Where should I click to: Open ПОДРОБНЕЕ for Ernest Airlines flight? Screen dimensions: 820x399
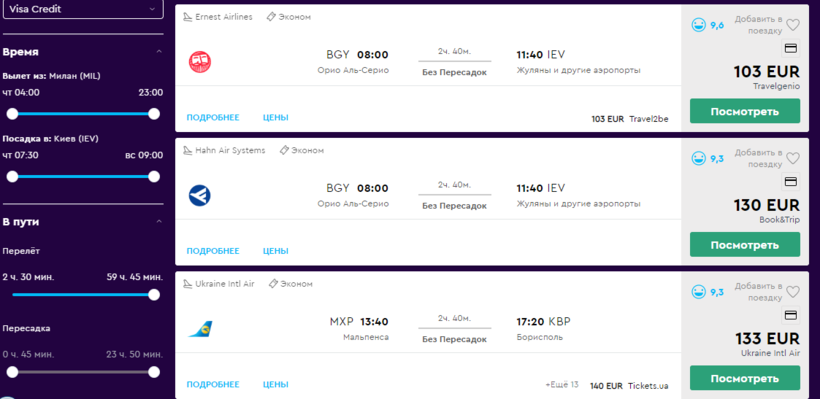pyautogui.click(x=213, y=118)
